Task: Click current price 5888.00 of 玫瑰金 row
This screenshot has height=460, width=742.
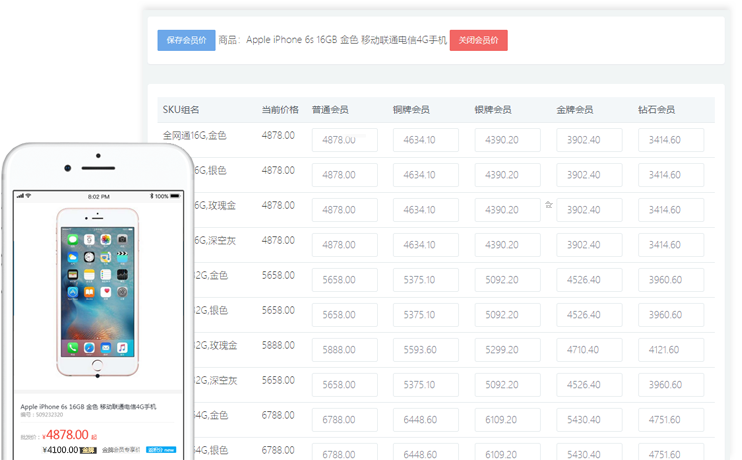Action: point(278,345)
